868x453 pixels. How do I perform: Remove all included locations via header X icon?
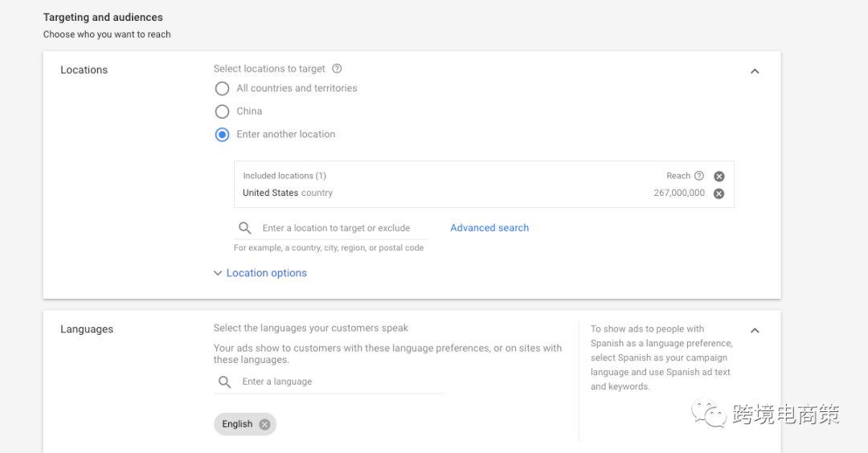[x=719, y=176]
